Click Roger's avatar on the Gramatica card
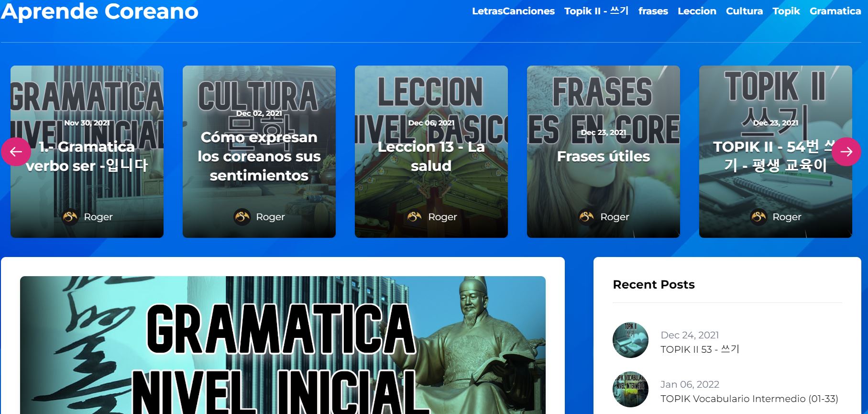Image resolution: width=868 pixels, height=414 pixels. [x=70, y=217]
